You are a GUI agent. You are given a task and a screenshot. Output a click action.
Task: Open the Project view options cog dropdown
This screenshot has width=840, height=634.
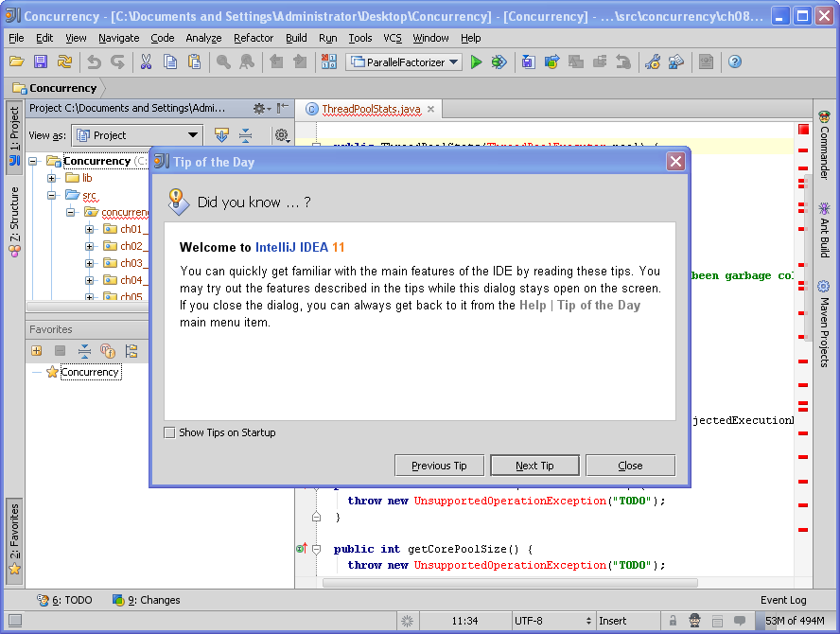click(x=282, y=135)
